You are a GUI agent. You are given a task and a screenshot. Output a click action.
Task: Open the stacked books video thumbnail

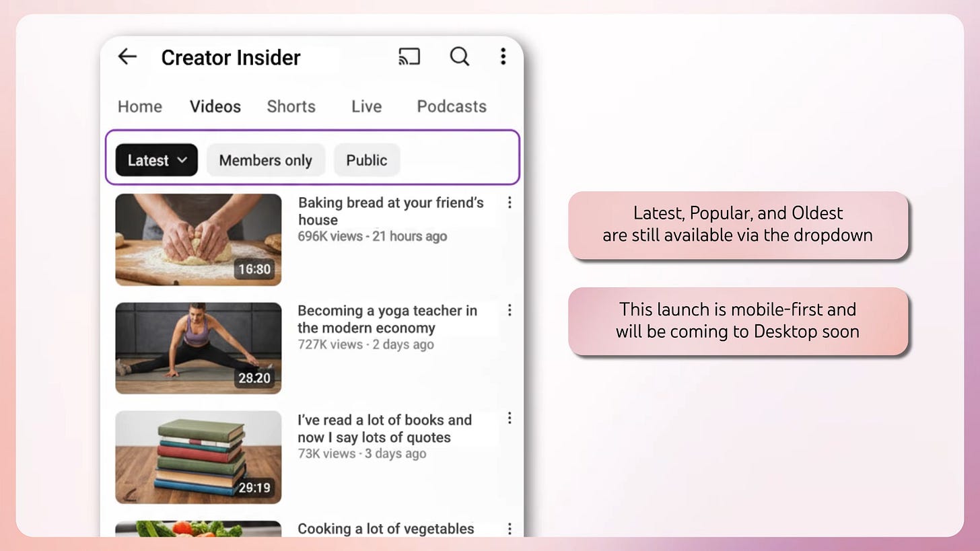pyautogui.click(x=199, y=457)
